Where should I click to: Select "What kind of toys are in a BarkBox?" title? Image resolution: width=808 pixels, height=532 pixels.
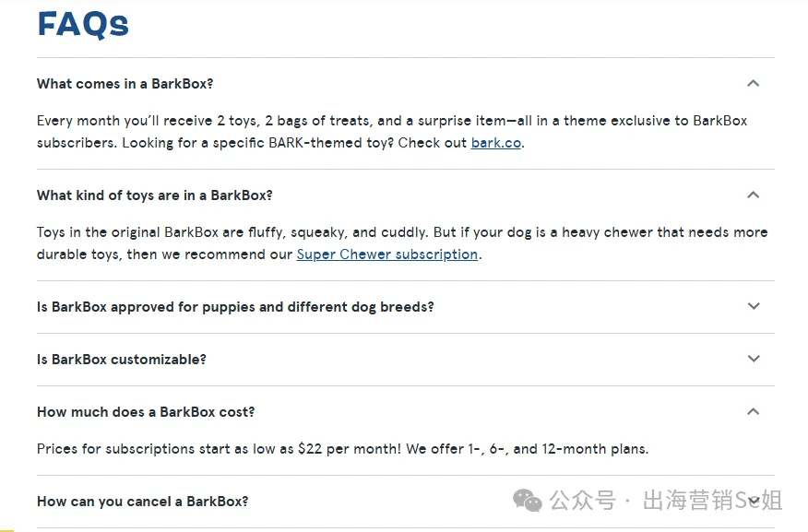click(x=154, y=195)
